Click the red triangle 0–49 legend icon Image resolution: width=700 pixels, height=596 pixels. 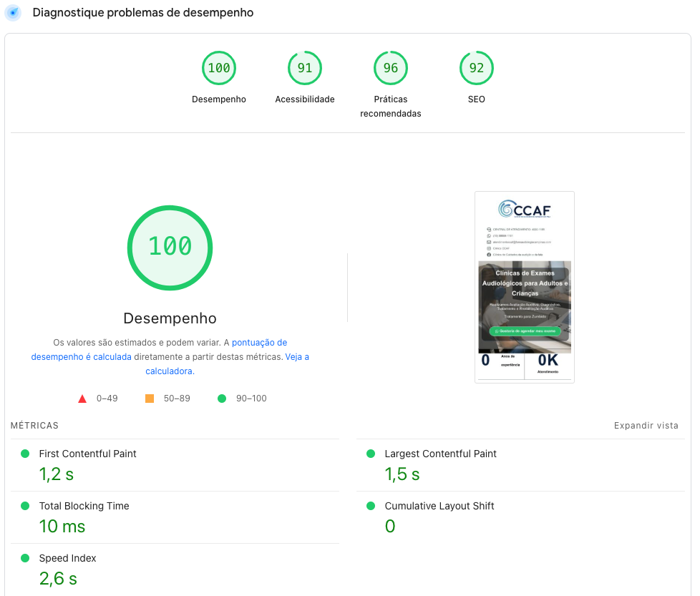click(82, 399)
